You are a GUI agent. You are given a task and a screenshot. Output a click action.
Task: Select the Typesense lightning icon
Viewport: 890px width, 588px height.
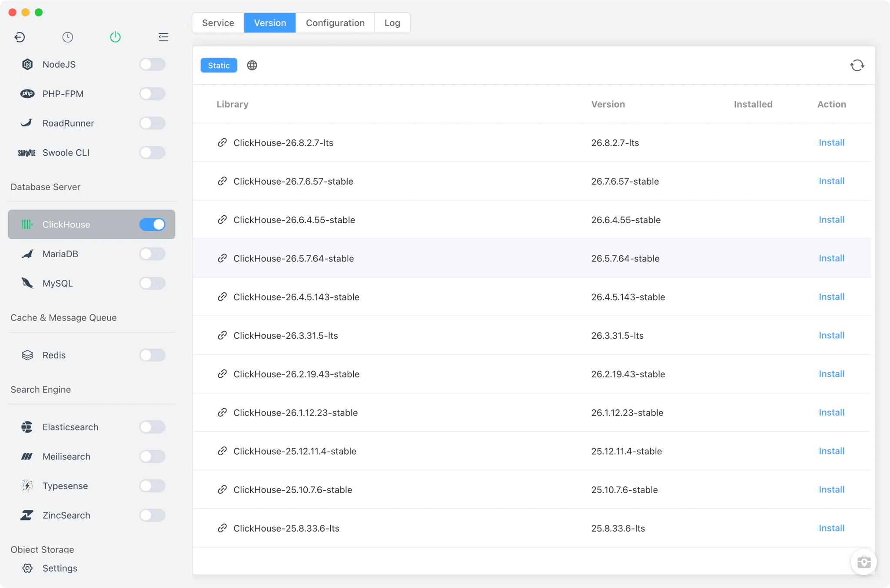click(27, 486)
